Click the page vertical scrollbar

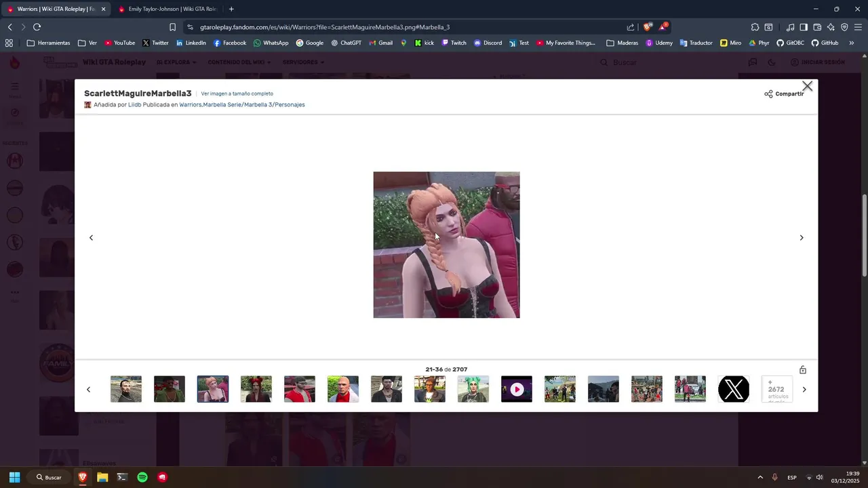point(865,235)
